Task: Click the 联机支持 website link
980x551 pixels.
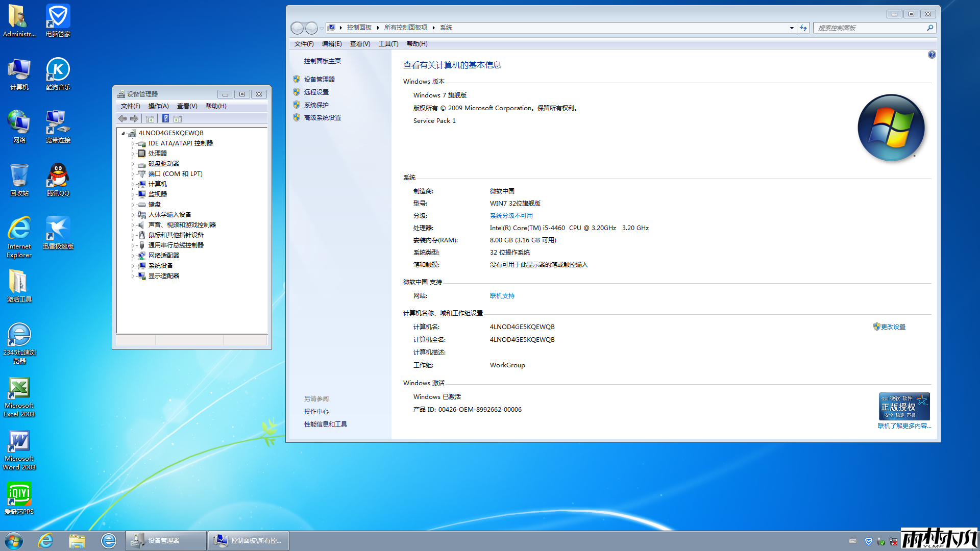Action: click(x=502, y=296)
